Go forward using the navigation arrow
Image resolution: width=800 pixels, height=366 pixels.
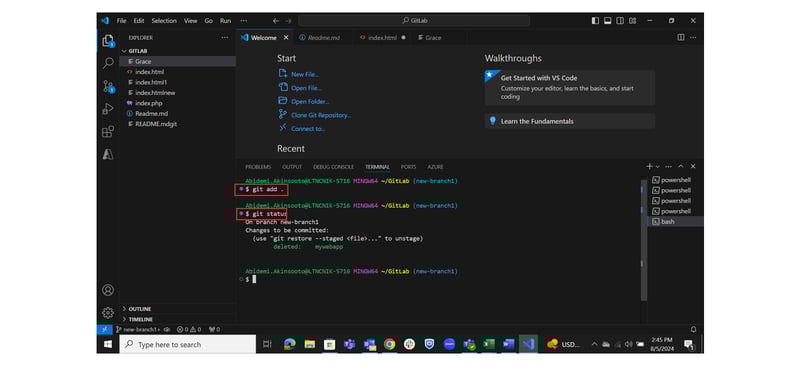(288, 21)
